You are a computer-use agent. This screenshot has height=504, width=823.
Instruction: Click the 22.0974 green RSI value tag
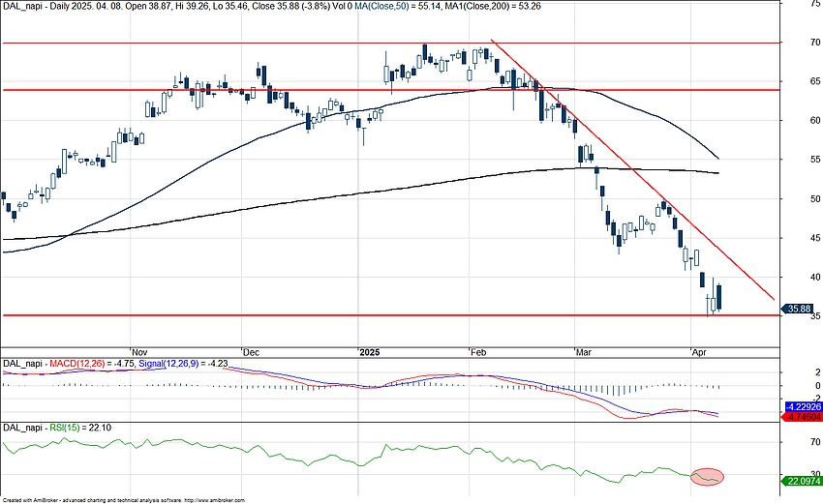click(x=803, y=481)
